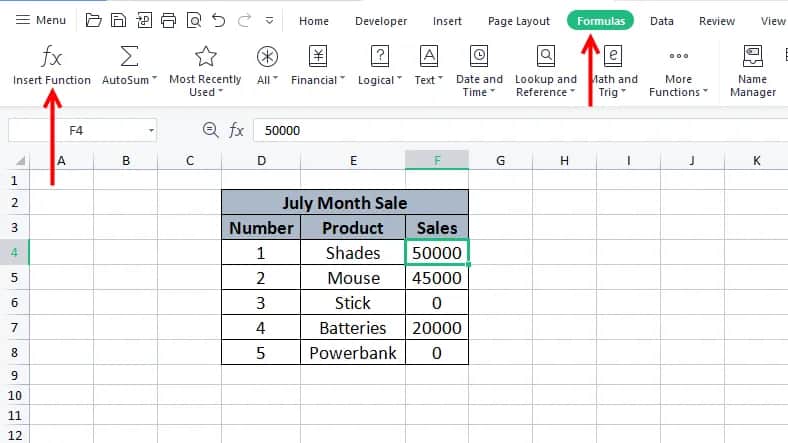Viewport: 788px width, 443px height.
Task: Undo the last action
Action: [x=219, y=20]
